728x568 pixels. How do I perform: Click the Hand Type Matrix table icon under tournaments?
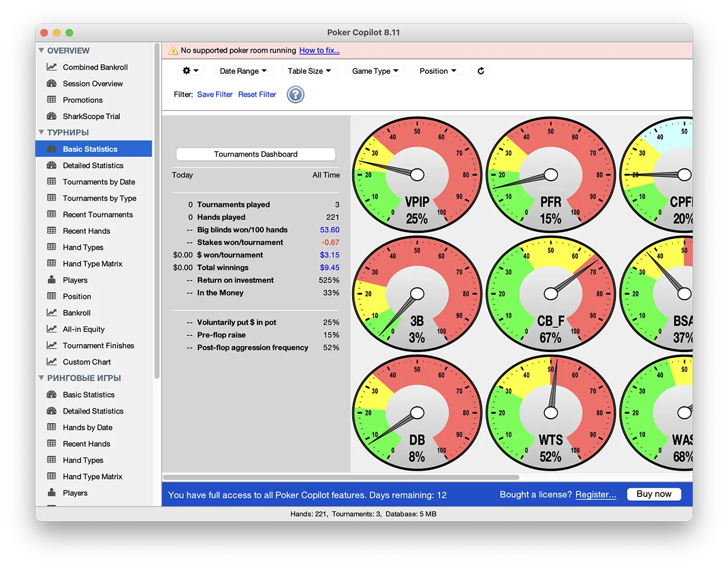click(52, 264)
